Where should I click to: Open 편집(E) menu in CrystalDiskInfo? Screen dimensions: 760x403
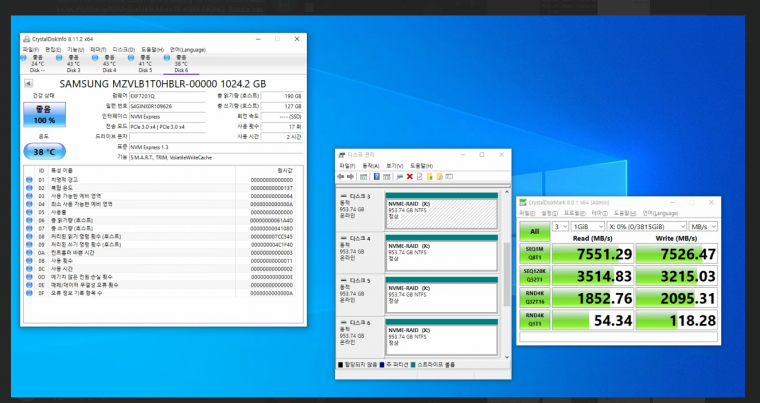click(x=53, y=49)
